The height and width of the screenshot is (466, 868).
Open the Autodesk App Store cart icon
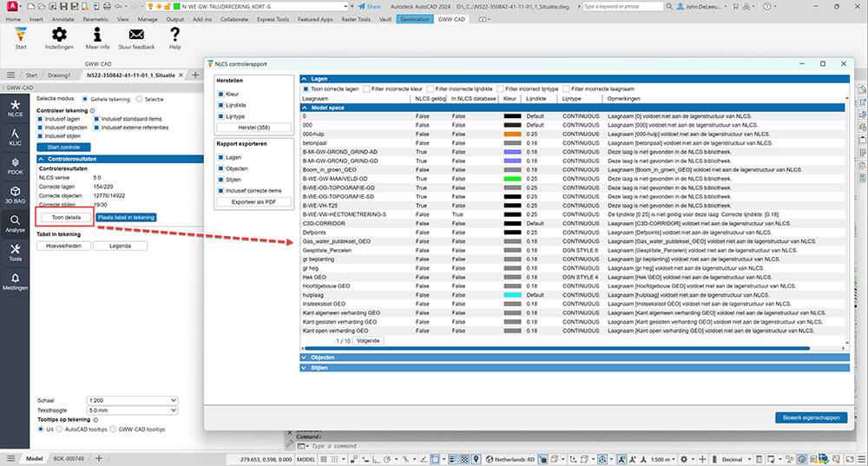point(736,6)
